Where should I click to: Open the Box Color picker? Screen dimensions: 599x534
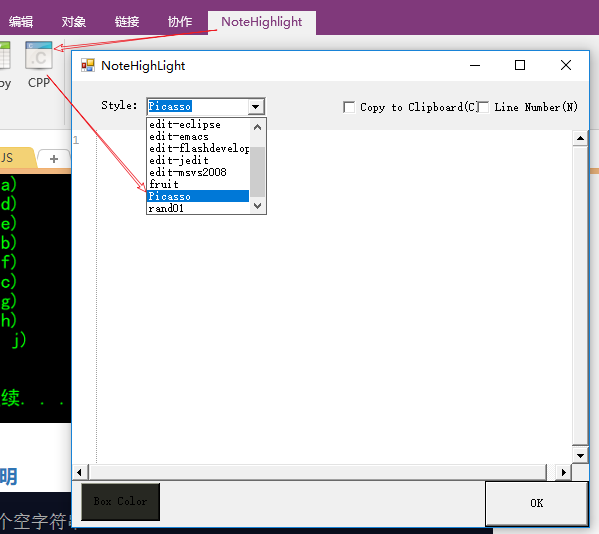tap(120, 502)
